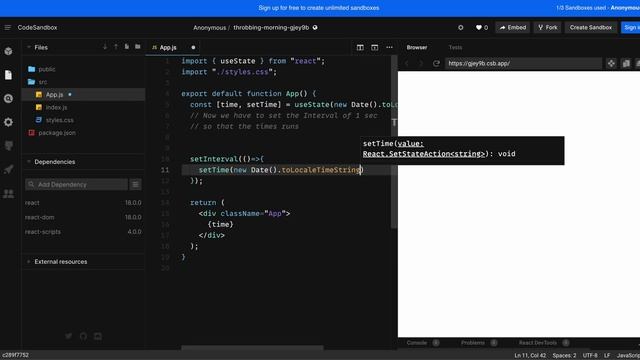Click the sign up for free banner link

click(x=318, y=8)
